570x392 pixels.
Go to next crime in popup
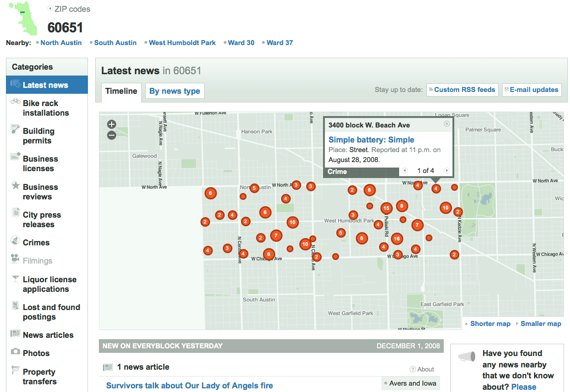[447, 171]
